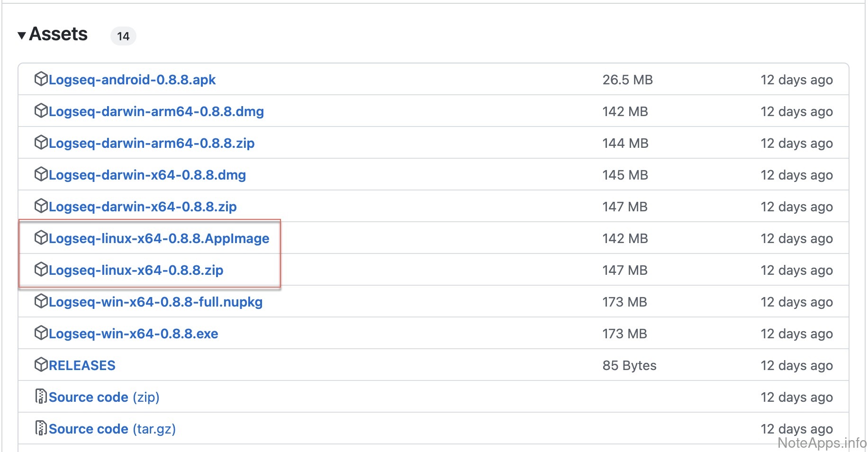Click the Assets count badge showing 14
Viewport: 868px width, 452px height.
[x=123, y=36]
